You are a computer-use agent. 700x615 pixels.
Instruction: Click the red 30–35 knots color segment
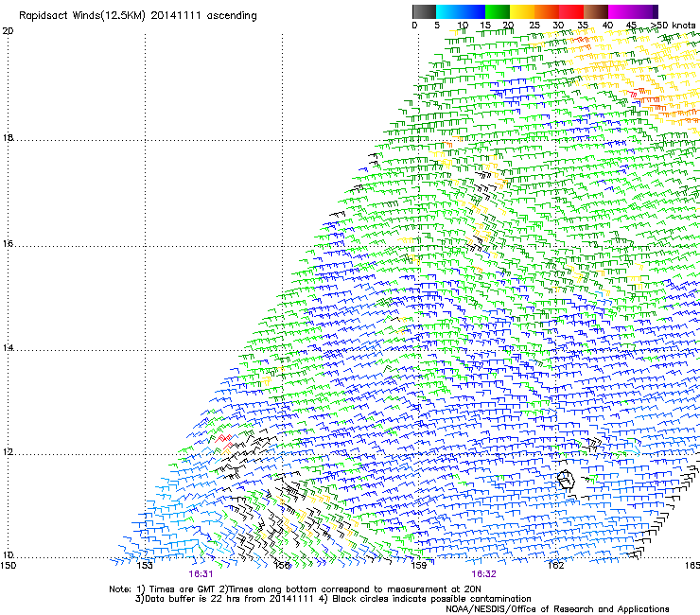point(571,11)
